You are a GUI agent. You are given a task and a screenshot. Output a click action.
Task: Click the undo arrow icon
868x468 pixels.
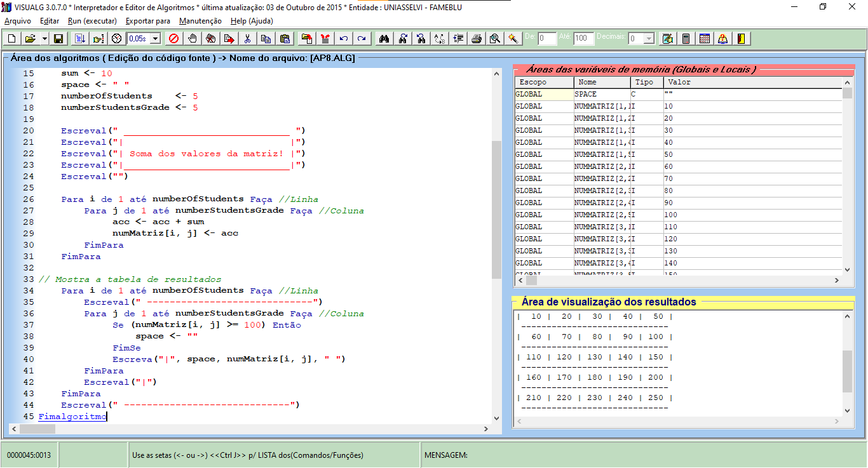344,39
